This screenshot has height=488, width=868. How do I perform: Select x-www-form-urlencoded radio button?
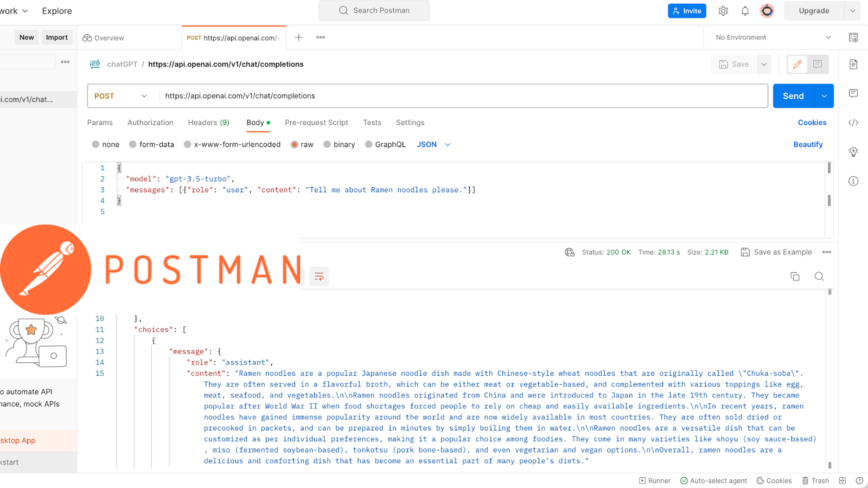187,144
